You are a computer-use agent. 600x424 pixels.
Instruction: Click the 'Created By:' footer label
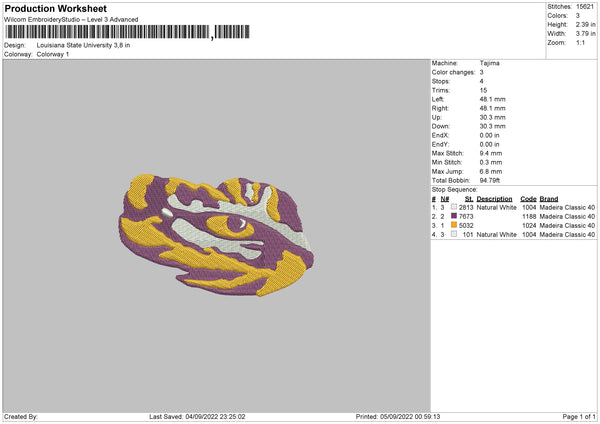point(21,417)
